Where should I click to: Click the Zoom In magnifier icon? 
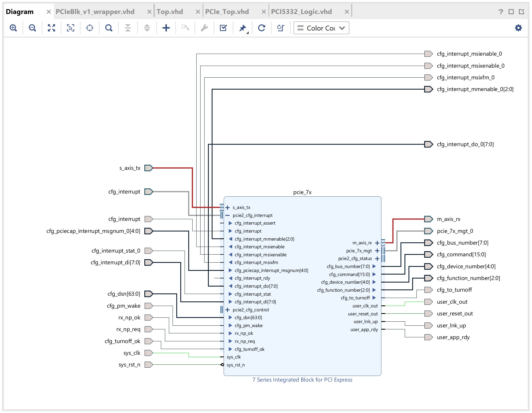(13, 28)
